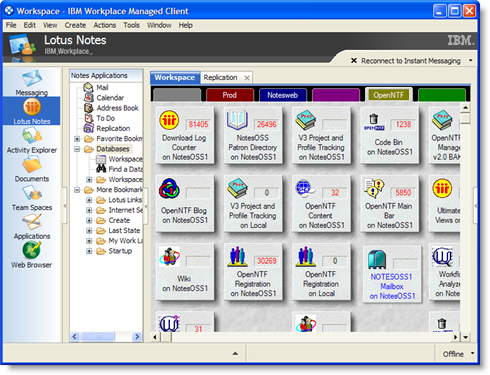Open the Edit menu

point(30,25)
